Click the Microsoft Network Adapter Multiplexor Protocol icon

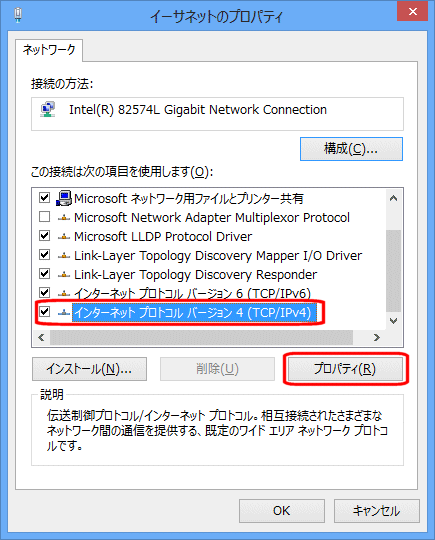tap(64, 218)
